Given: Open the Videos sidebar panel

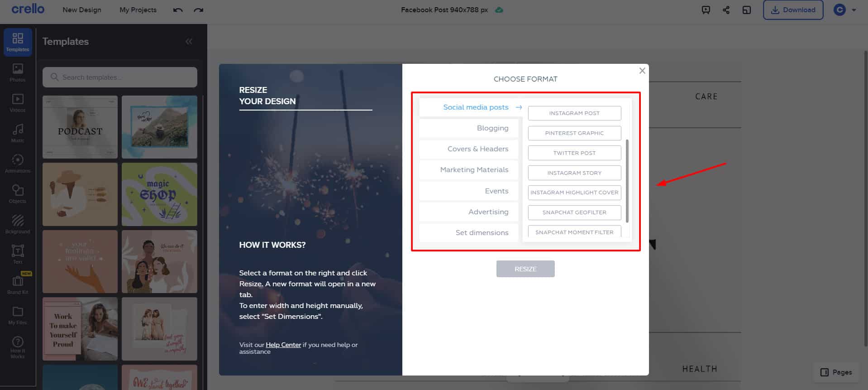Looking at the screenshot, I should pyautogui.click(x=18, y=103).
